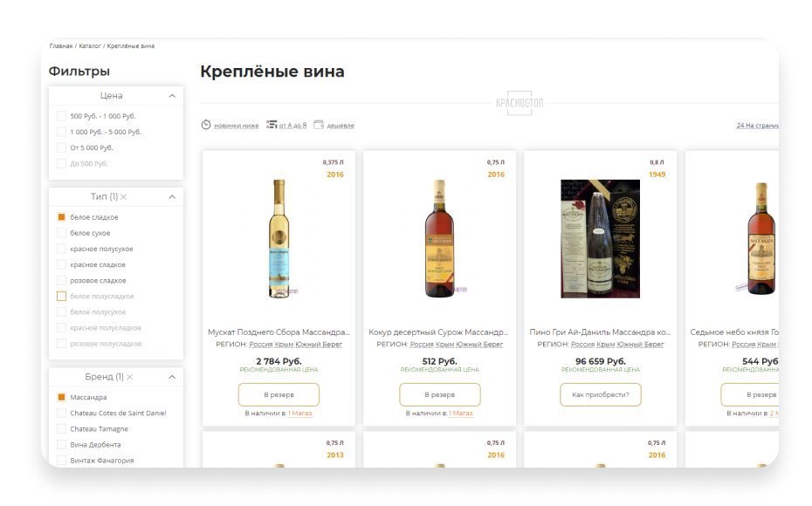Screen dimensions: 812x506
Task: Click the wallet icon for cheaper sorting
Action: pos(319,125)
